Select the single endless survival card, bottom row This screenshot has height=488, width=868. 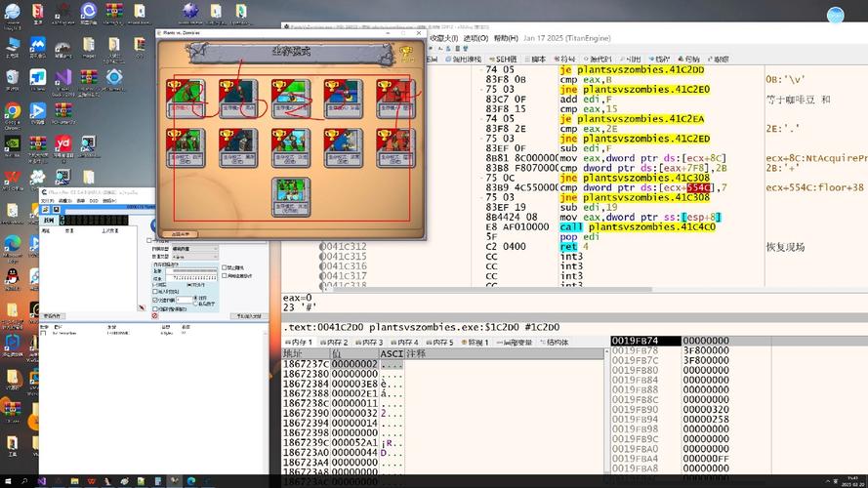[x=291, y=197]
